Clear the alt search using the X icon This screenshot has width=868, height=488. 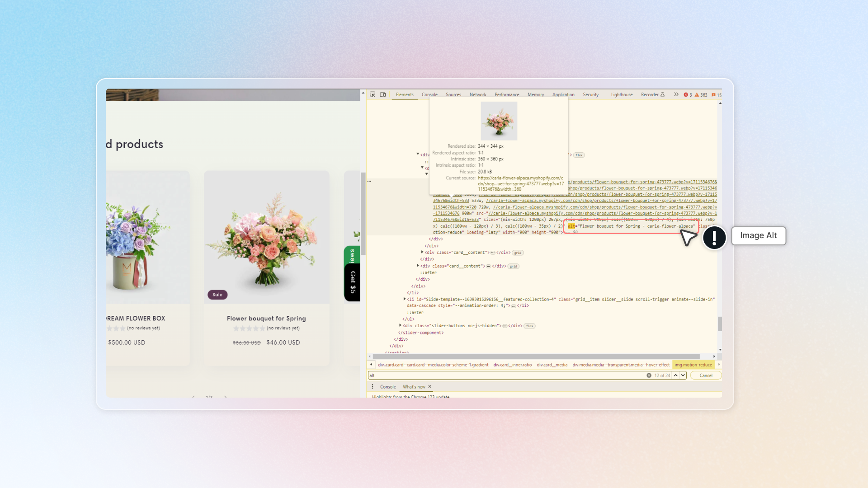tap(649, 375)
